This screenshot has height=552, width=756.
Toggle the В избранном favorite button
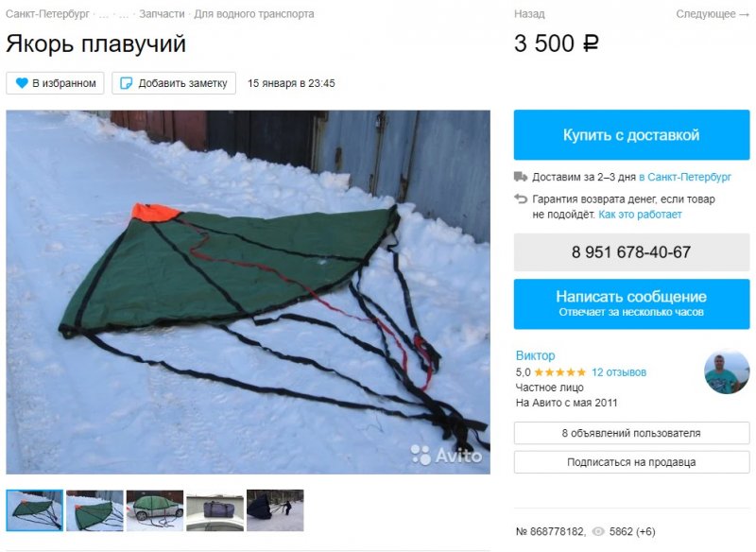[x=56, y=83]
